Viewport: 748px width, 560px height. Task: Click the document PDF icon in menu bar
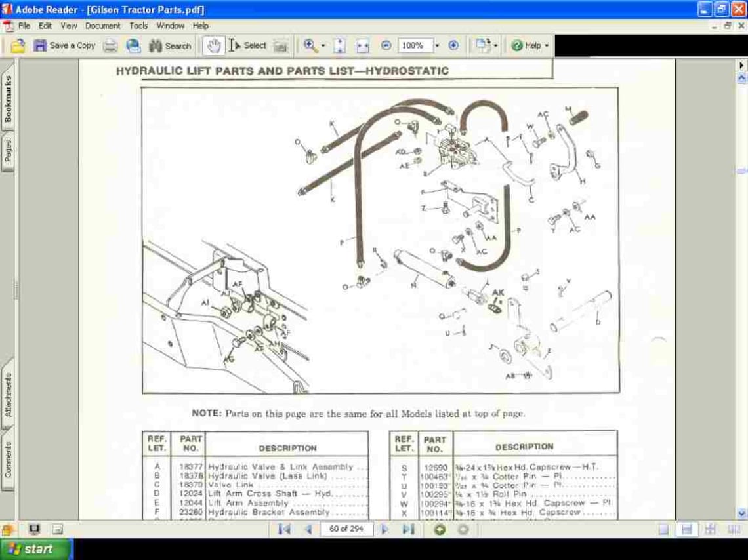click(8, 26)
